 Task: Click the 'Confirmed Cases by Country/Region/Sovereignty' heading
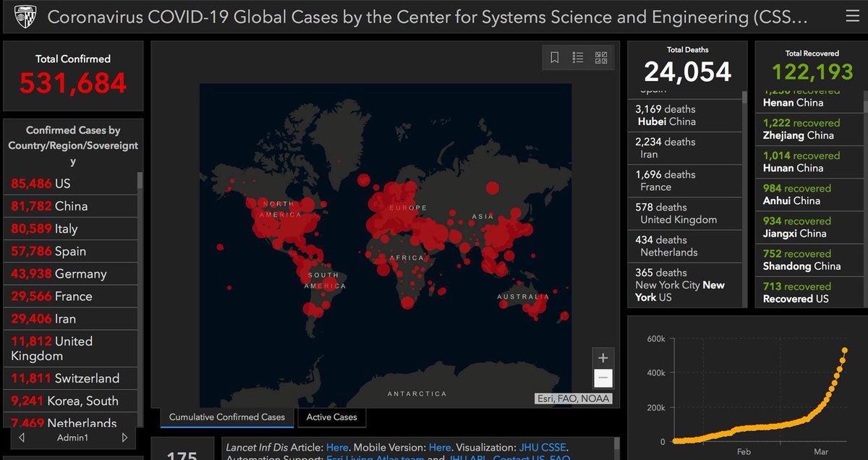coord(73,145)
